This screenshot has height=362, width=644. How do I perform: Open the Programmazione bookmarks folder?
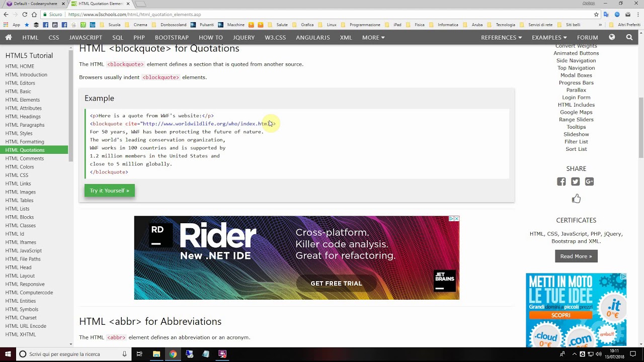point(361,25)
